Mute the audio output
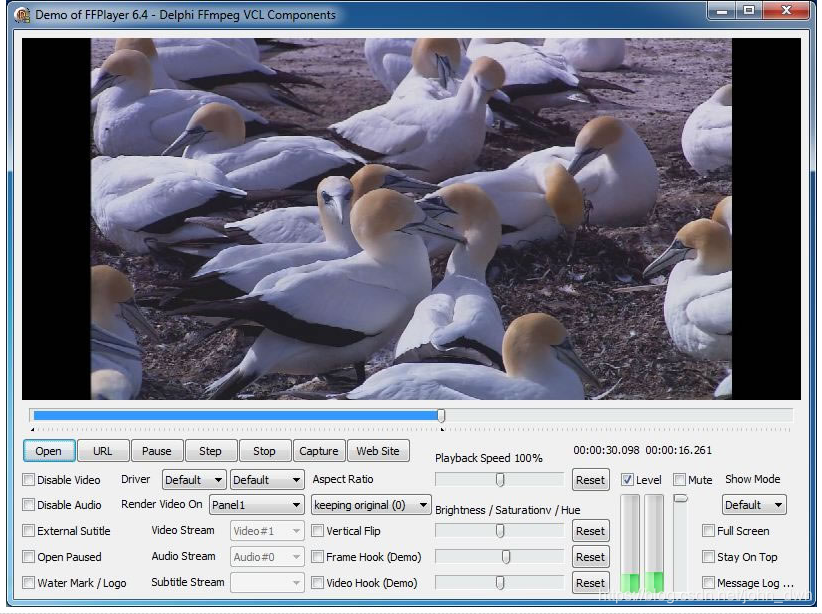822x614 pixels. [x=679, y=479]
